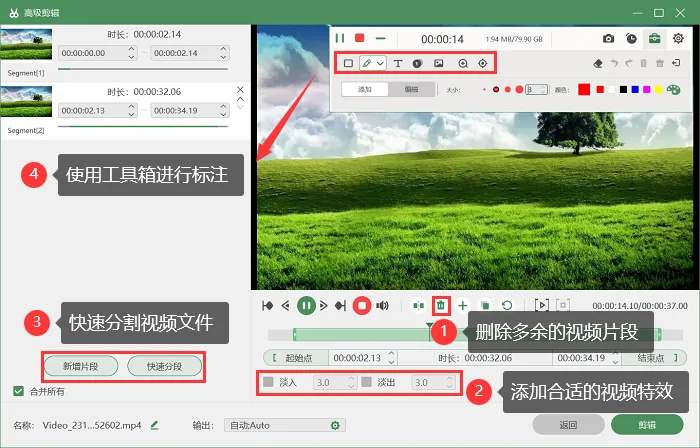
Task: Play the selected segment only
Action: (x=542, y=305)
